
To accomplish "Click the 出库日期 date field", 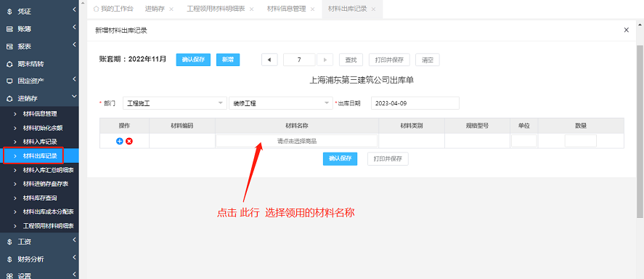I will pyautogui.click(x=415, y=104).
